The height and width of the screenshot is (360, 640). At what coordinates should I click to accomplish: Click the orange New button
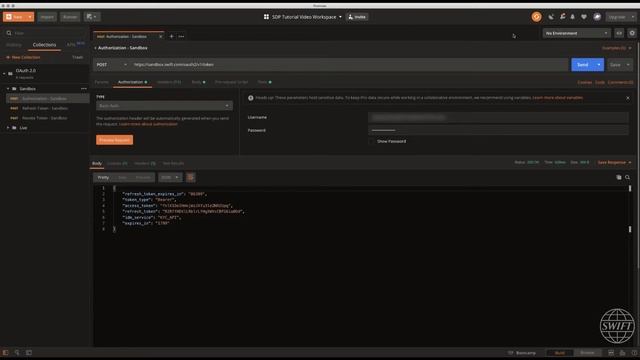[15, 17]
